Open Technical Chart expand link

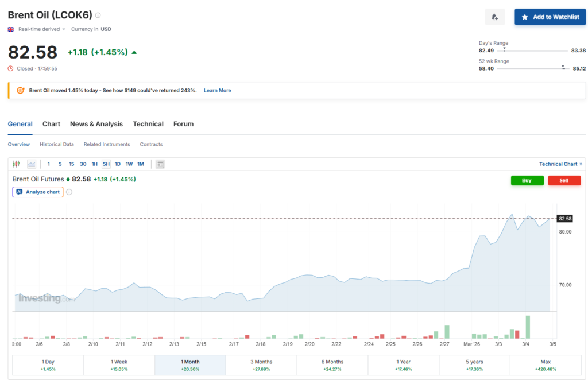point(560,164)
